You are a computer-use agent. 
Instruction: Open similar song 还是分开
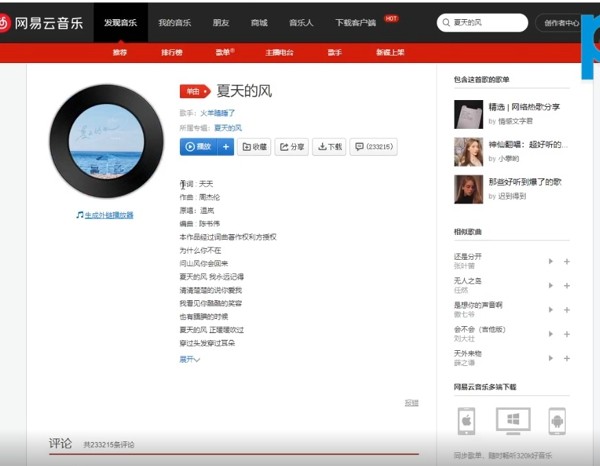click(x=468, y=256)
